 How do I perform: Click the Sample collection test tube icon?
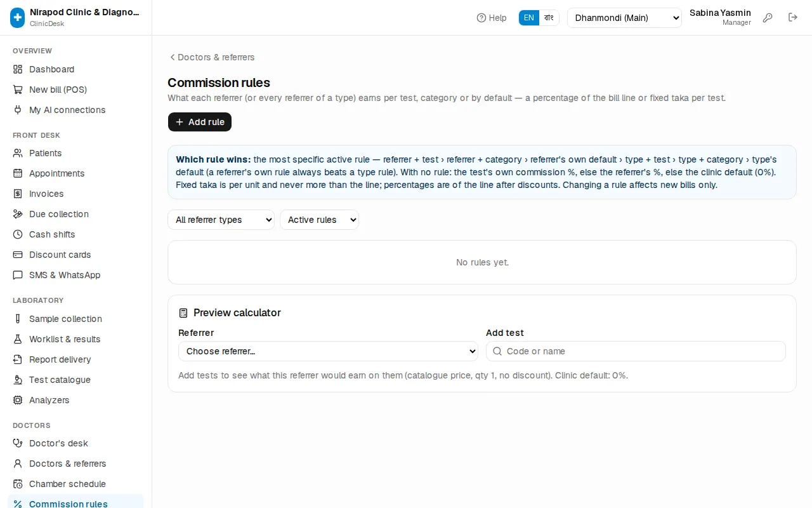tap(18, 319)
